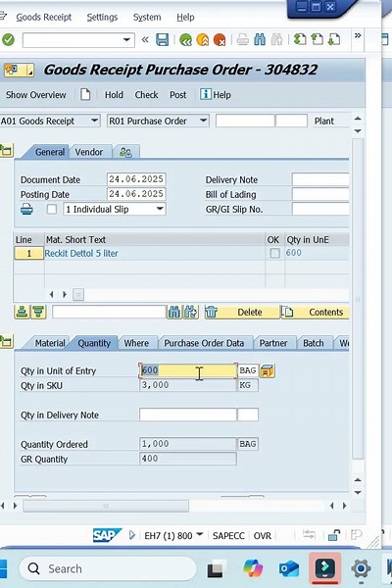Open the 1 Individual Slip dropdown
Screen dimensions: 392x588
point(160,209)
